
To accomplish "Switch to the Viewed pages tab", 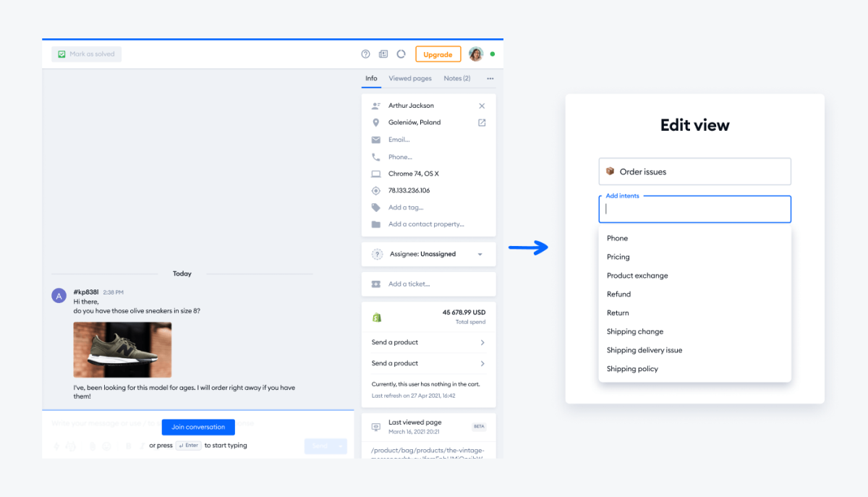I will coord(409,78).
